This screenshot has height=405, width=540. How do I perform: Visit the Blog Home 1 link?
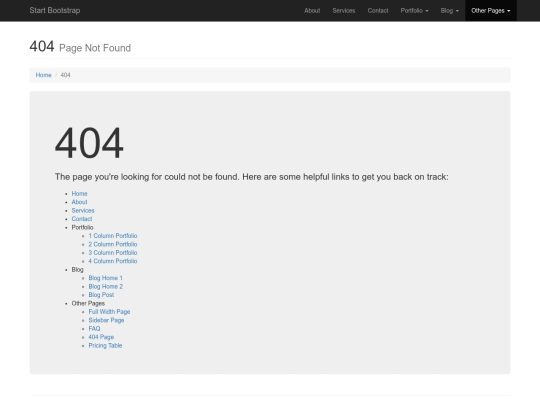click(x=106, y=278)
